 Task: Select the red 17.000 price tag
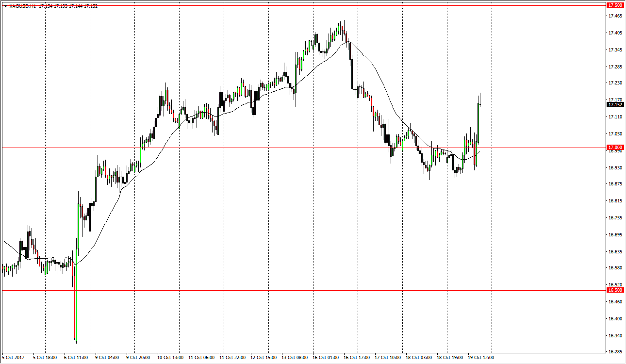(615, 147)
